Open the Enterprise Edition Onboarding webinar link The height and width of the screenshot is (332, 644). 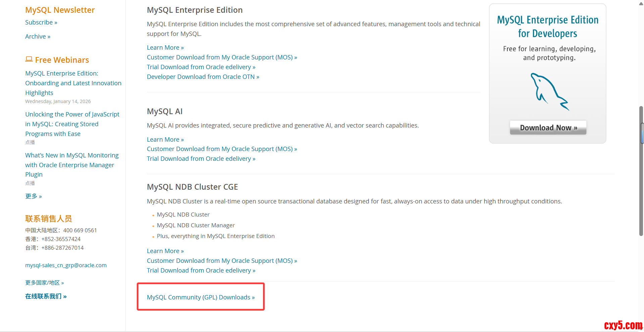73,83
